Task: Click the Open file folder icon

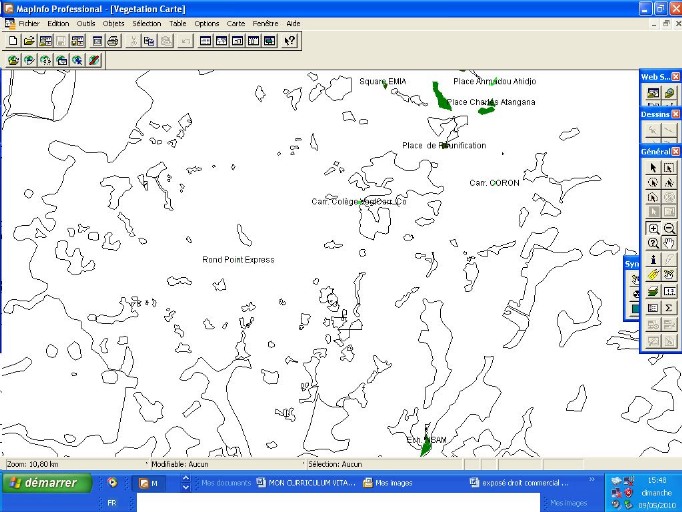Action: [x=29, y=41]
